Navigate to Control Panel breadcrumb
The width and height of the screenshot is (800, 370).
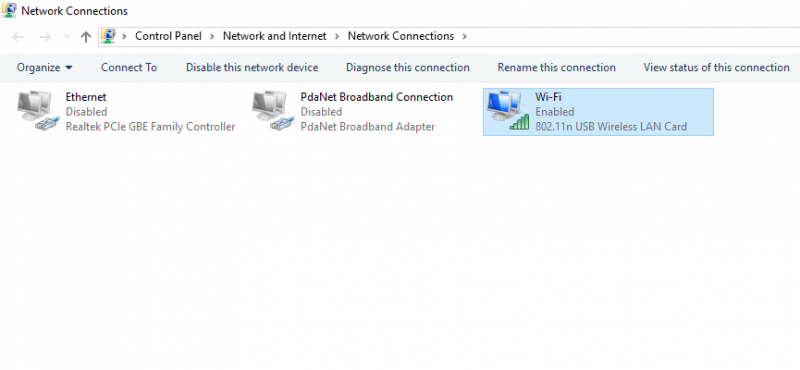pyautogui.click(x=168, y=36)
